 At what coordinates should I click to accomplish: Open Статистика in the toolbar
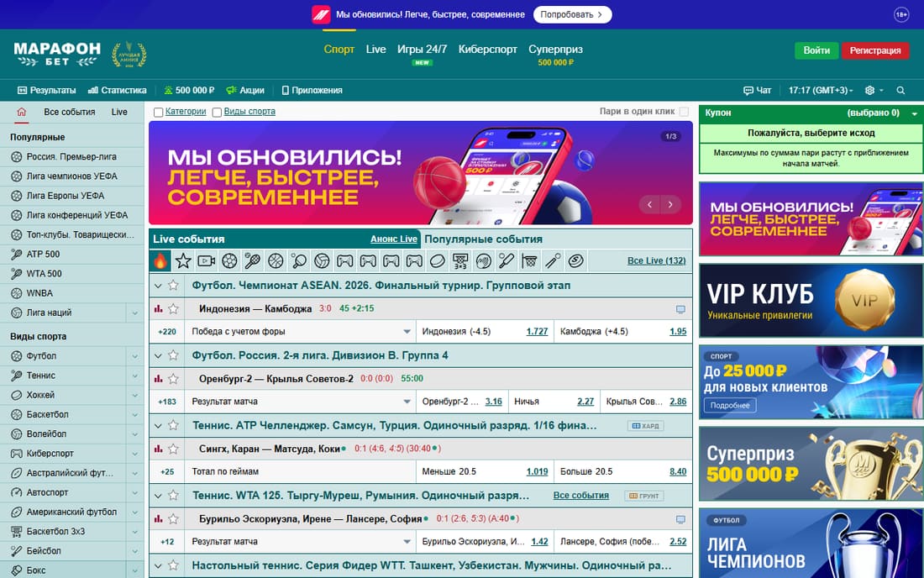point(118,90)
